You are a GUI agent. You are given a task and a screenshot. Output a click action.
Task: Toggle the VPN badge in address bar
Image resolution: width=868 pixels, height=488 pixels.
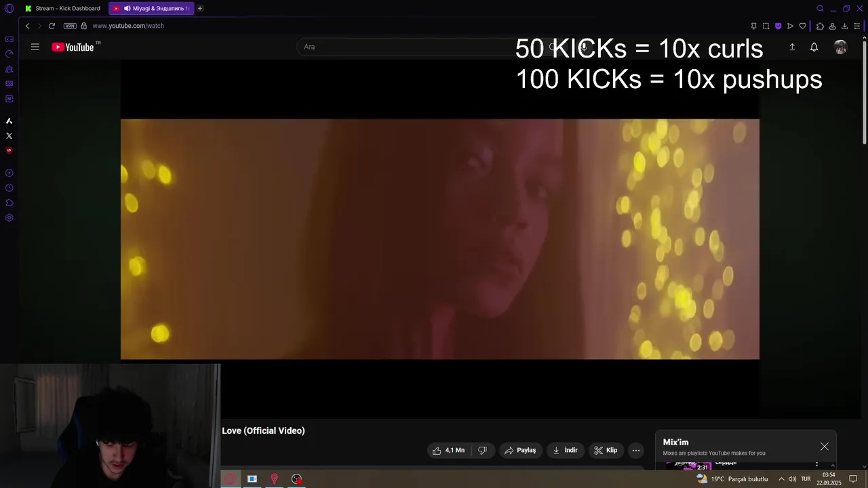point(70,26)
